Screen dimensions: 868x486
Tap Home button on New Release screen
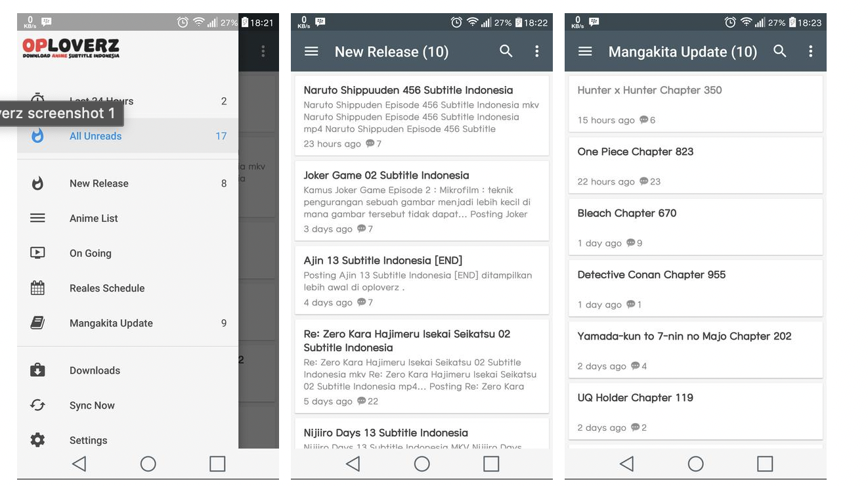[422, 464]
